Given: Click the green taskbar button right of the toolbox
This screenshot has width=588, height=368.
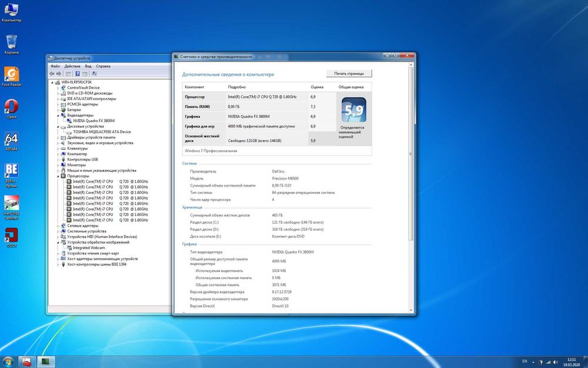Looking at the screenshot, I should (46, 362).
